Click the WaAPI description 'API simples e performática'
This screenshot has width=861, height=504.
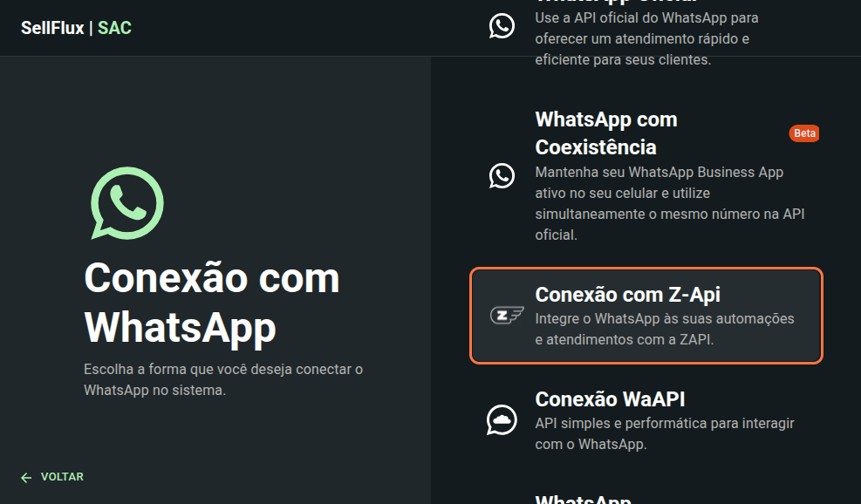point(665,433)
